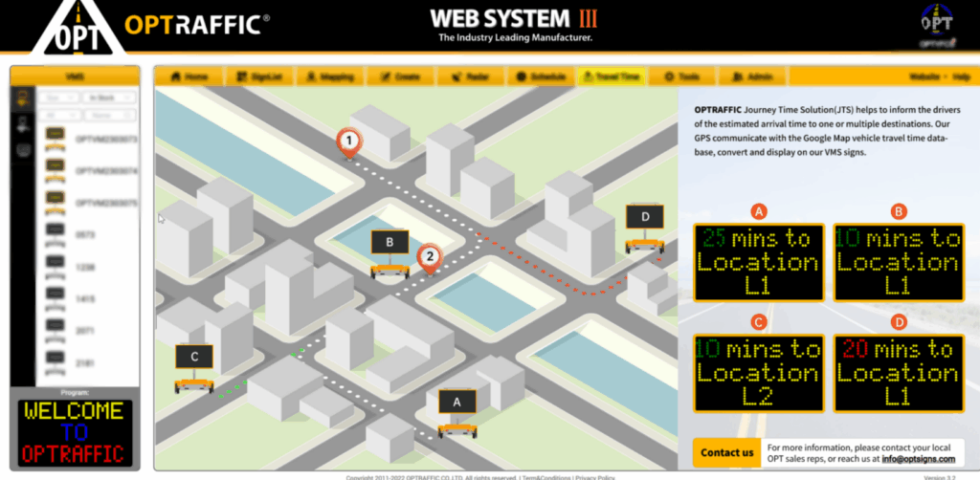Viewport: 980px width, 480px height.
Task: Click the sign icon for device 0573
Action: pos(55,234)
